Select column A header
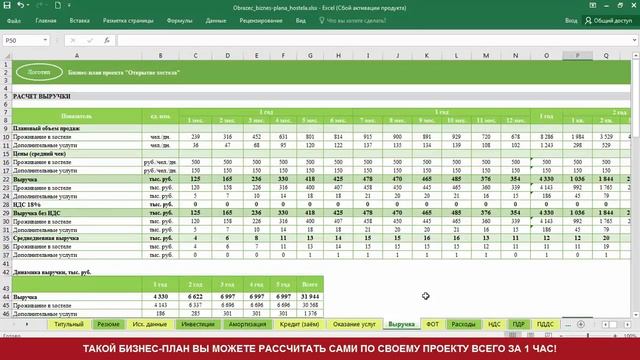The height and width of the screenshot is (360, 640). (77, 56)
